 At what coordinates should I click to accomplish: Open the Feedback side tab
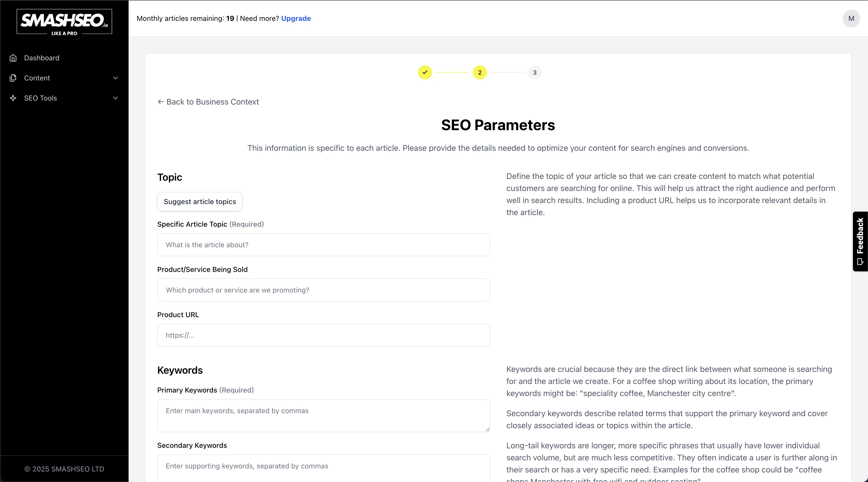coord(860,241)
